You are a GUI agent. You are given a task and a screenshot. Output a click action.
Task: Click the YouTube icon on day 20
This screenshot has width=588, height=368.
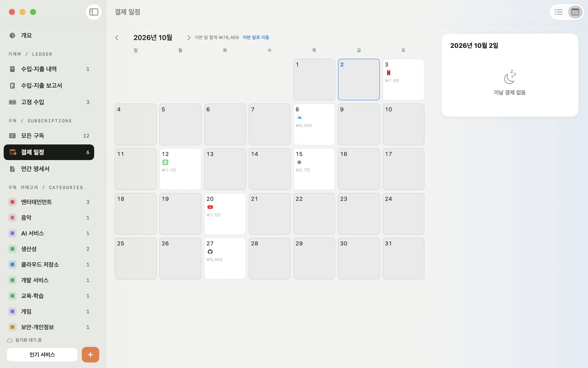pyautogui.click(x=210, y=207)
